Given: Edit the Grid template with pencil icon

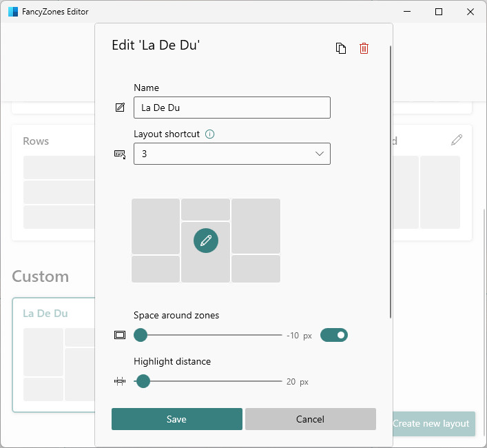Looking at the screenshot, I should click(x=457, y=140).
